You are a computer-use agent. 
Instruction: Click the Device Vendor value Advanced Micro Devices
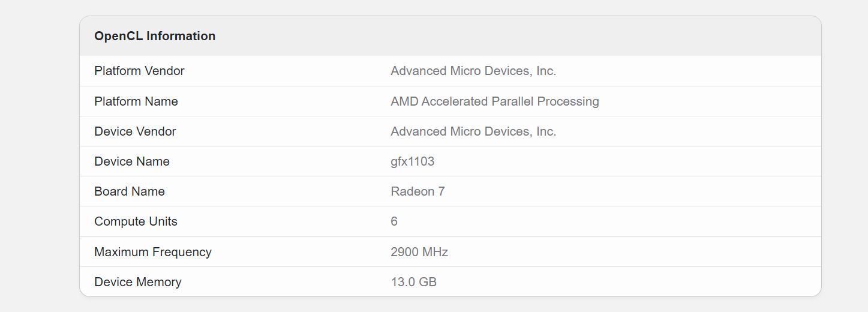click(x=473, y=131)
